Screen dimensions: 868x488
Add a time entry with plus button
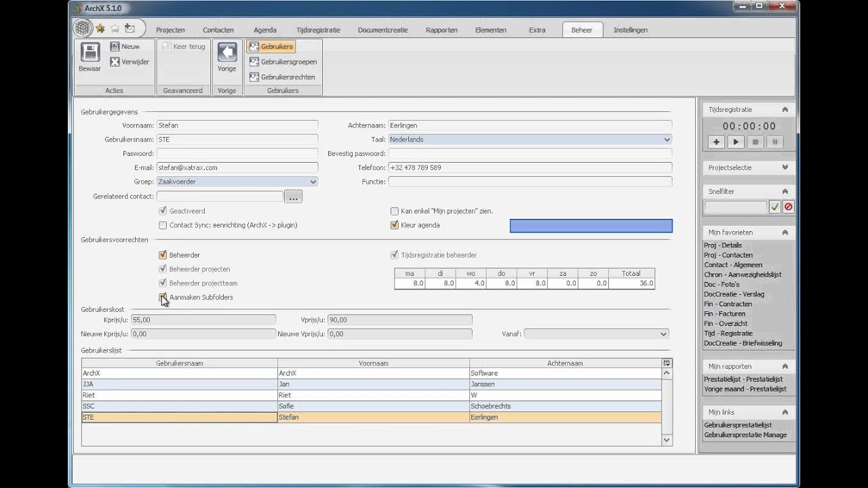pos(716,142)
